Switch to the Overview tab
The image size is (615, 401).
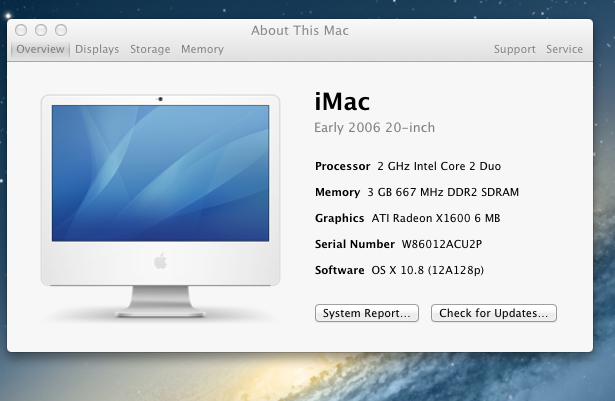pyautogui.click(x=40, y=49)
